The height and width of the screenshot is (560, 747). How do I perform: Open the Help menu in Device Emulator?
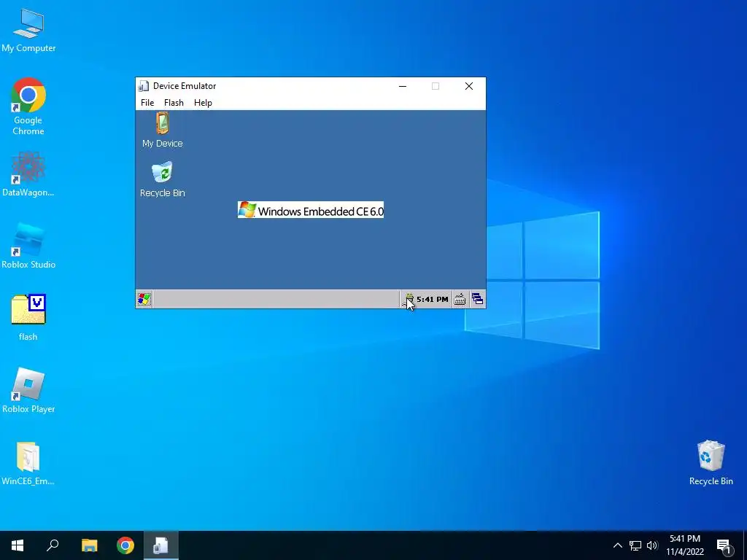[x=203, y=103]
